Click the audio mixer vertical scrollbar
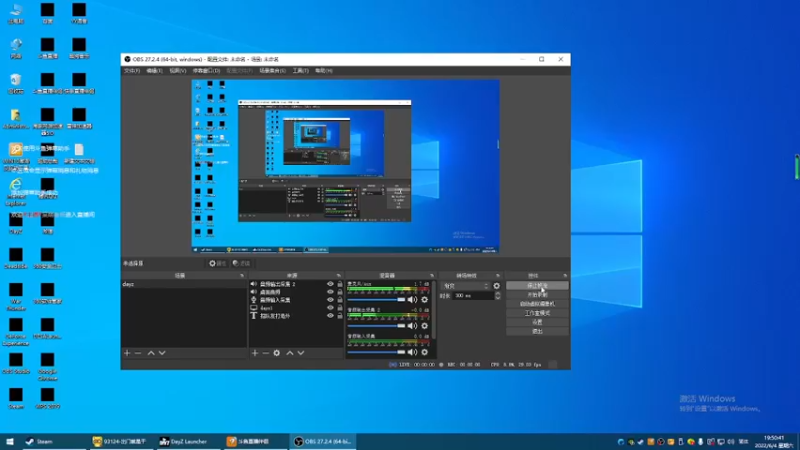The height and width of the screenshot is (450, 800). tap(434, 310)
